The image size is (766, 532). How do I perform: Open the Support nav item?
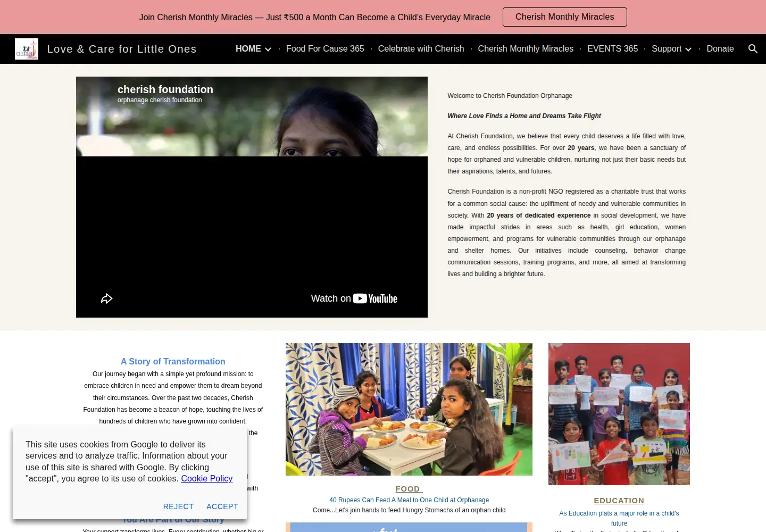666,49
